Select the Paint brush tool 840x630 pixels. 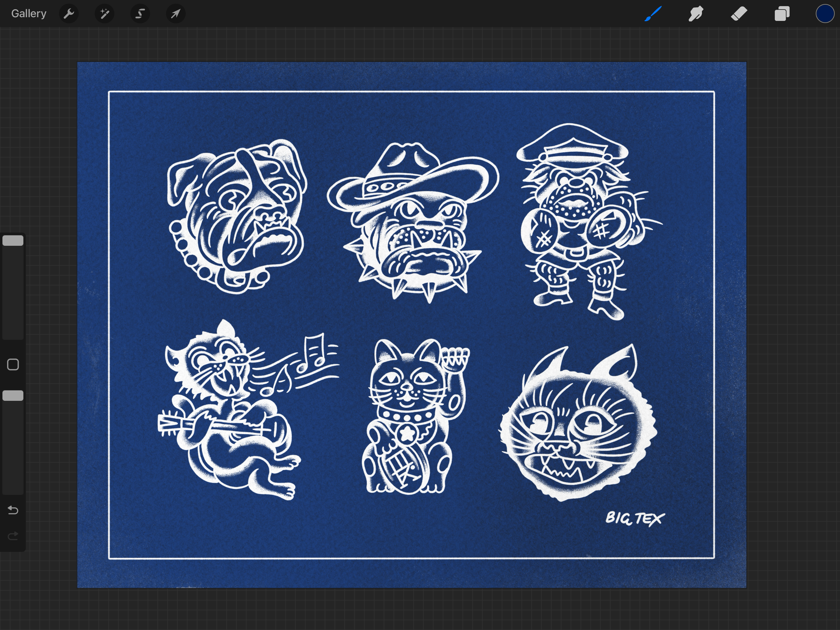(x=653, y=14)
